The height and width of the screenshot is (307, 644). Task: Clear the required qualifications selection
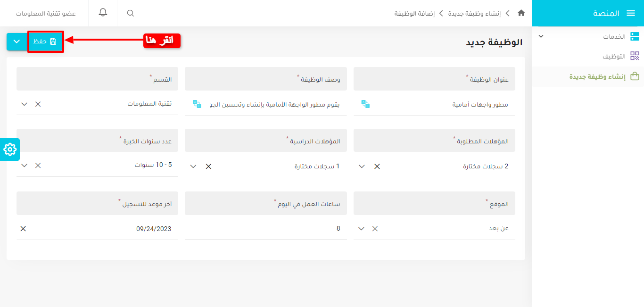(x=377, y=166)
